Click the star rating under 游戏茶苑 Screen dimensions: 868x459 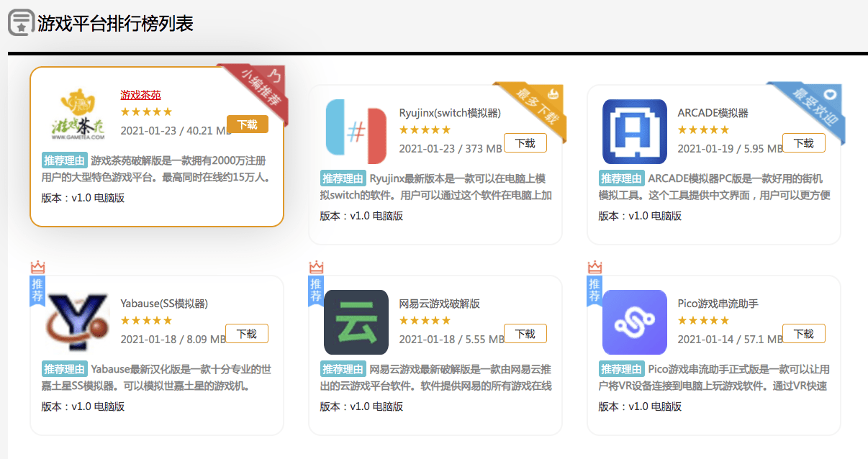click(146, 112)
